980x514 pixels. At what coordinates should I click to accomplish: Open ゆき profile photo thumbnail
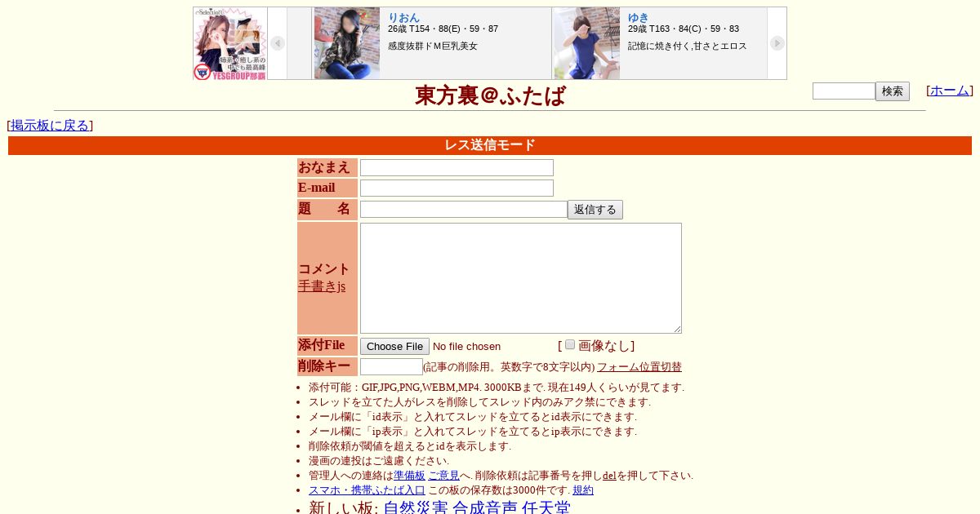[x=587, y=43]
